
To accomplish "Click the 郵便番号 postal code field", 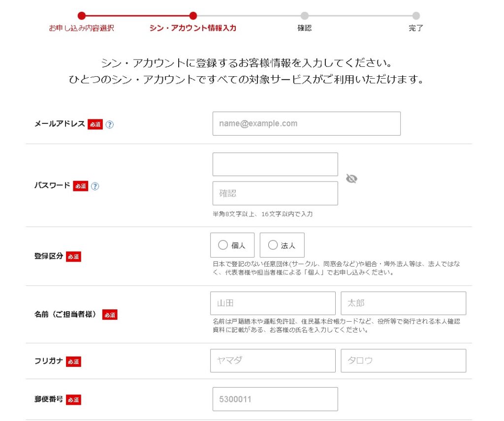I will click(x=275, y=399).
